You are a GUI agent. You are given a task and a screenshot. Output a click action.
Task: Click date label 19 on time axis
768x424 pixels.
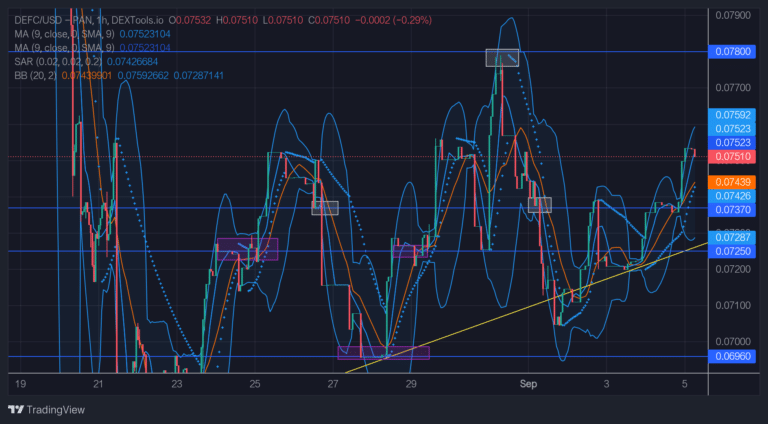pyautogui.click(x=20, y=384)
